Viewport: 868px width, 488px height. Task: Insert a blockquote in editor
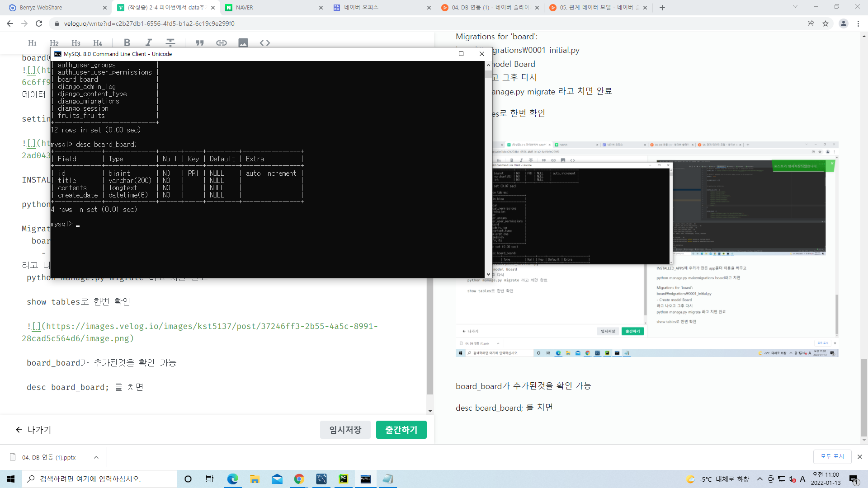tap(199, 42)
